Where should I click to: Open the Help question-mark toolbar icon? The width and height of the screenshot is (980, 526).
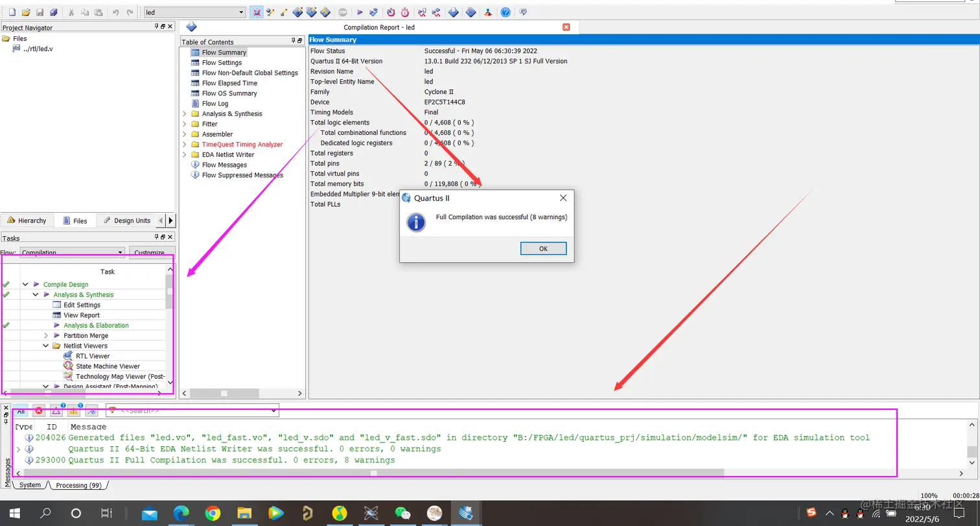tap(506, 12)
